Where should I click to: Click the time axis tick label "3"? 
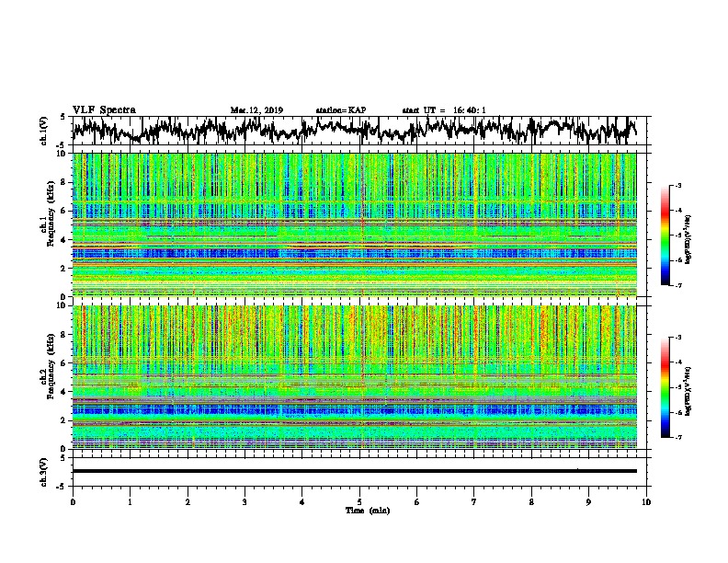pyautogui.click(x=245, y=502)
